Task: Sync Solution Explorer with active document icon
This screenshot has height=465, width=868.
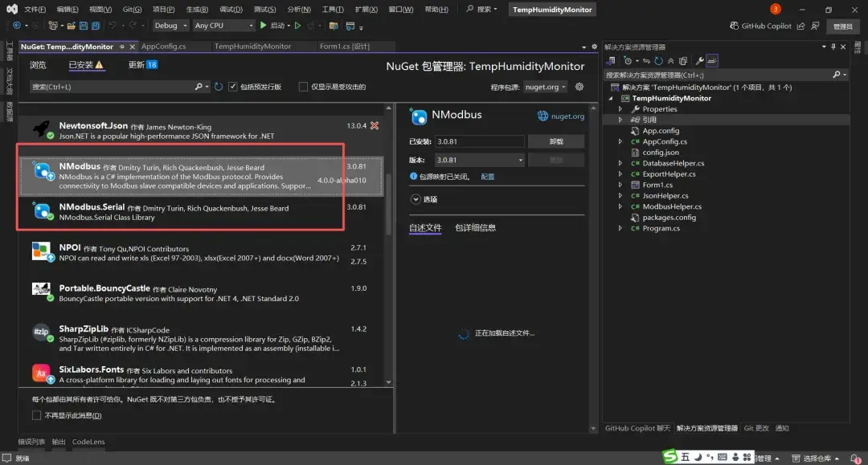Action: point(646,60)
